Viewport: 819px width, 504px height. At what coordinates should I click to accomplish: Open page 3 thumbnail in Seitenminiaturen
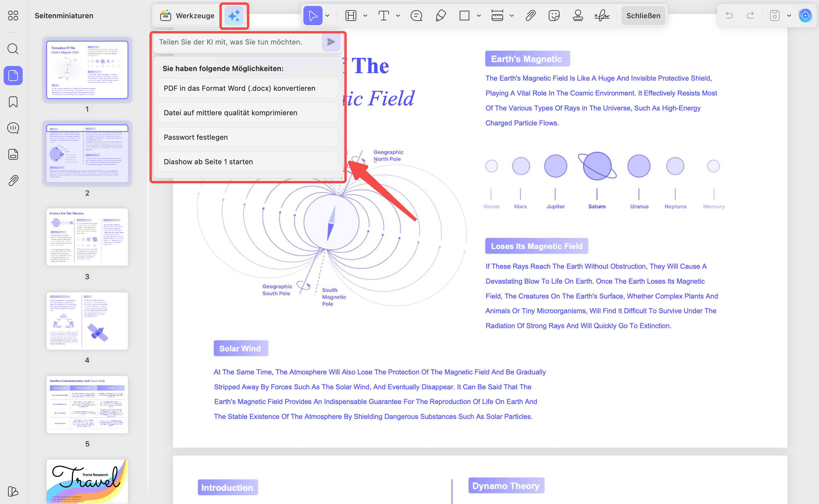pyautogui.click(x=87, y=237)
